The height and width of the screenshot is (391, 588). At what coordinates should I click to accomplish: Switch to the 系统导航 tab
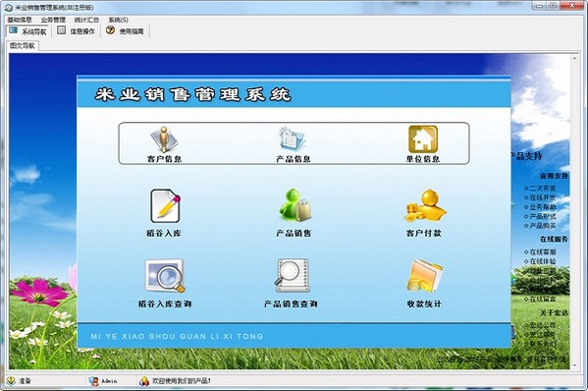[x=27, y=31]
